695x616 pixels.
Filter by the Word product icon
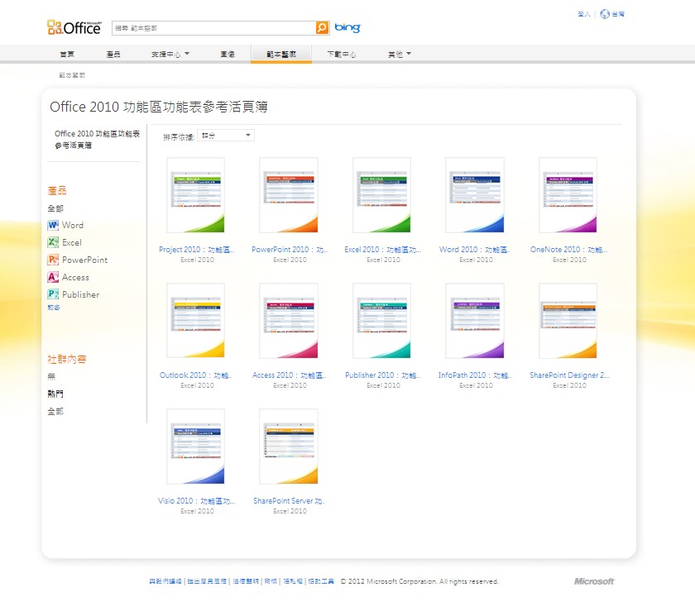pyautogui.click(x=53, y=225)
